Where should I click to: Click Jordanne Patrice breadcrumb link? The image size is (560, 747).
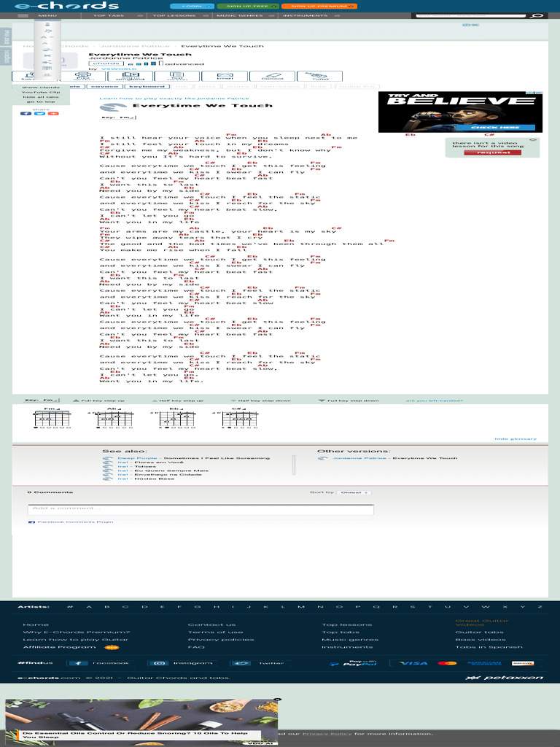pyautogui.click(x=135, y=46)
